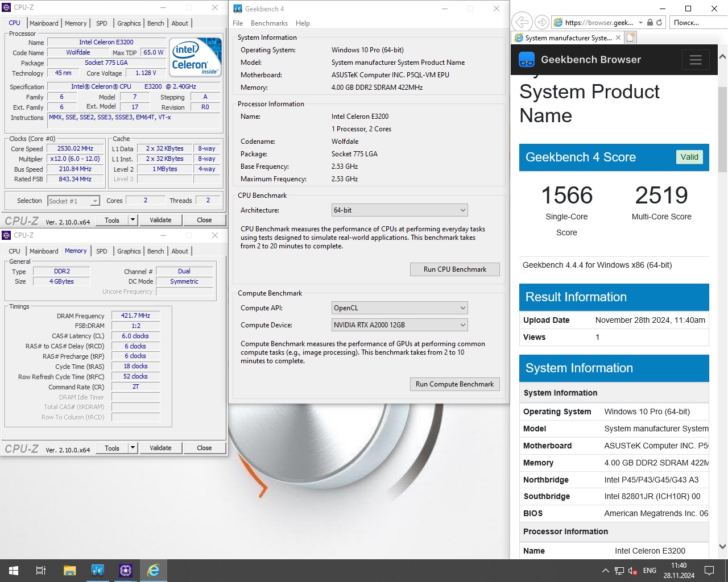
Task: Click the System manufacturer browser tab title
Action: pos(568,38)
